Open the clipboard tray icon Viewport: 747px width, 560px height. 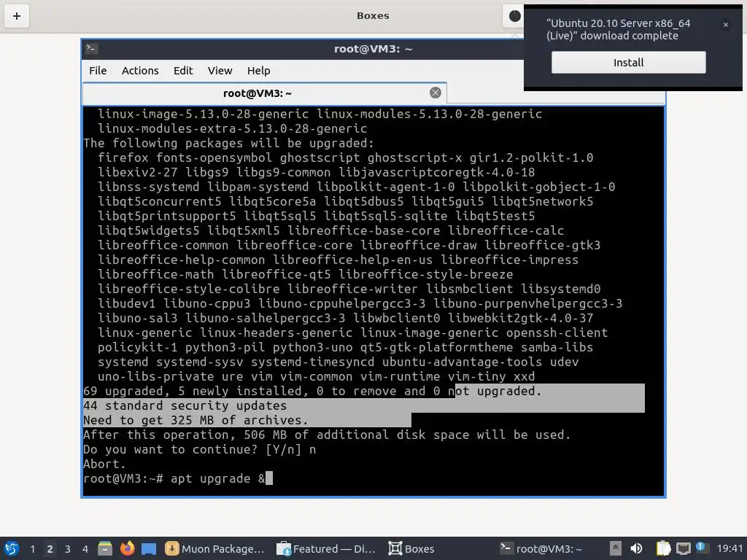(x=663, y=548)
